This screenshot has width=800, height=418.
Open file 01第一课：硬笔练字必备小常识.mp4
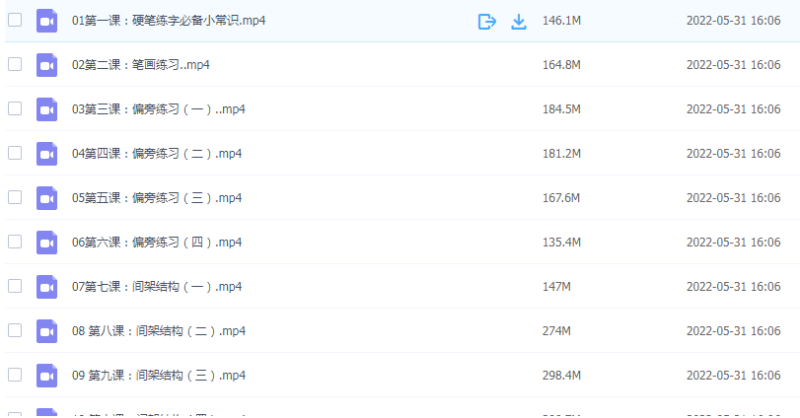click(169, 21)
